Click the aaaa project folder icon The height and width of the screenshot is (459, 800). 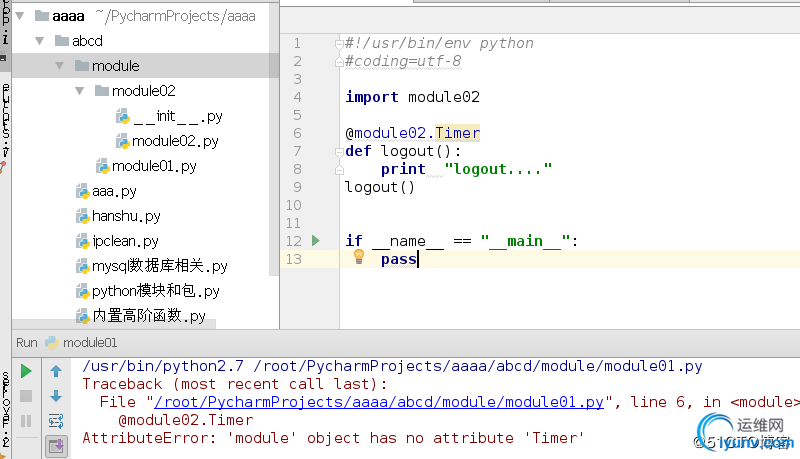[x=42, y=16]
